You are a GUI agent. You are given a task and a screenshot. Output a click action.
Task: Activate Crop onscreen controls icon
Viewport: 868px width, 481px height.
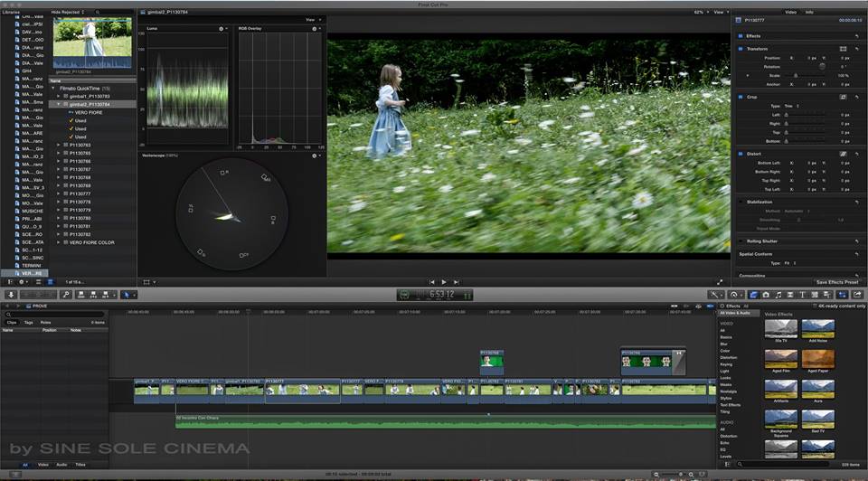click(843, 97)
